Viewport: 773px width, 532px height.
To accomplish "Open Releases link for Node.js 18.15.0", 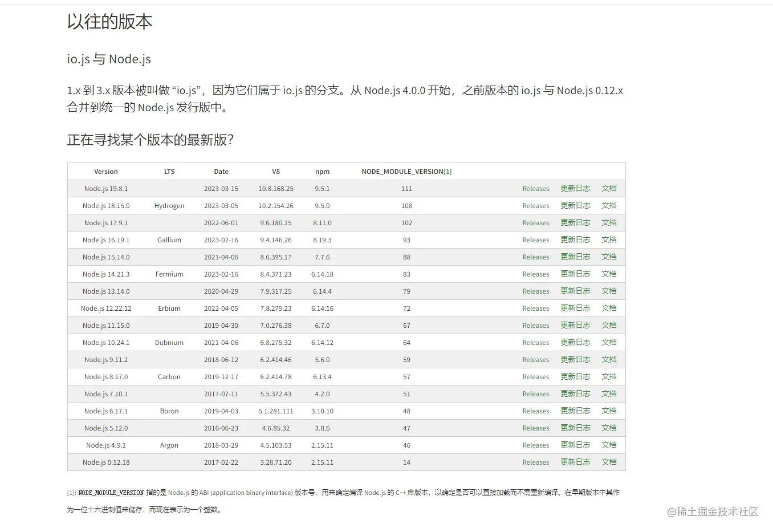I will pyautogui.click(x=535, y=206).
